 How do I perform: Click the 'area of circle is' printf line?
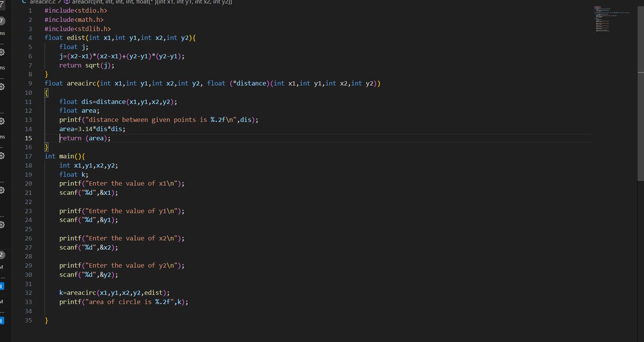(124, 302)
